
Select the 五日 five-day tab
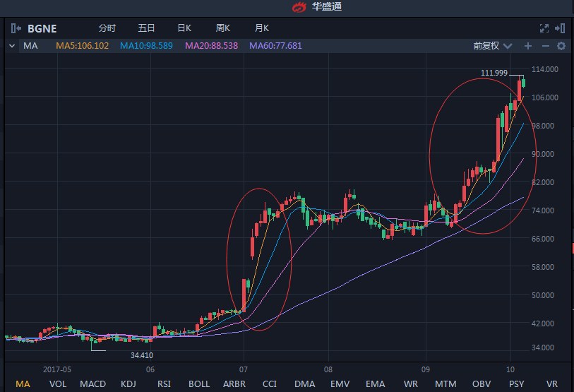(146, 29)
